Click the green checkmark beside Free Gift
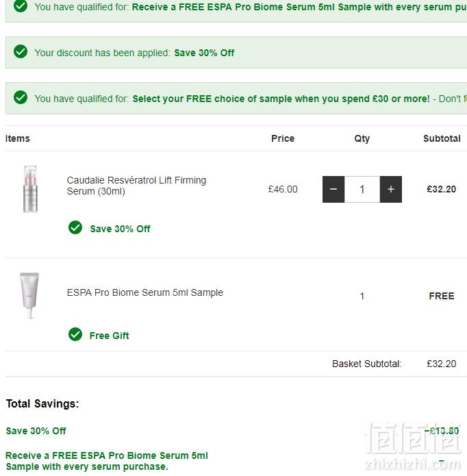 [75, 334]
